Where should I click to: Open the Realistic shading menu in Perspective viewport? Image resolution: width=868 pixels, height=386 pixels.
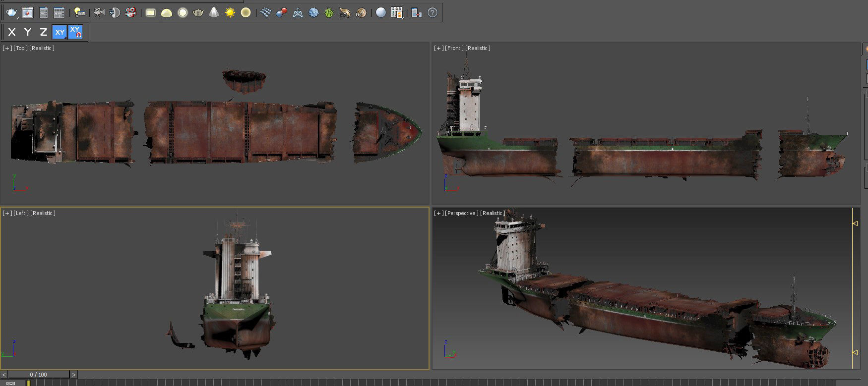(x=492, y=213)
